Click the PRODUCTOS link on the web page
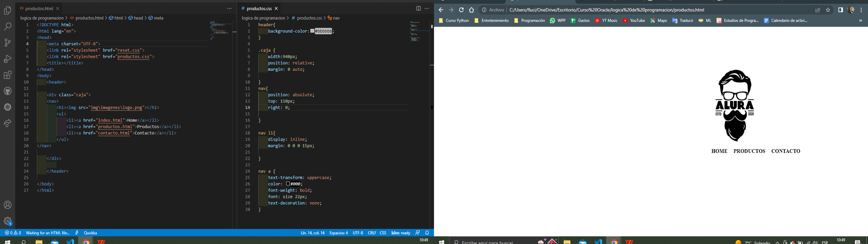This screenshot has height=244, width=868. 749,151
